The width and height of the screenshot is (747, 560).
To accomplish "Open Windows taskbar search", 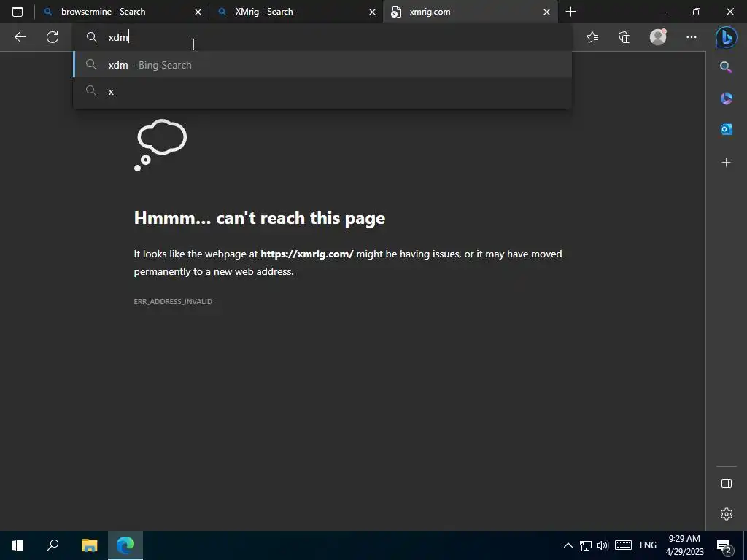I will click(x=53, y=545).
